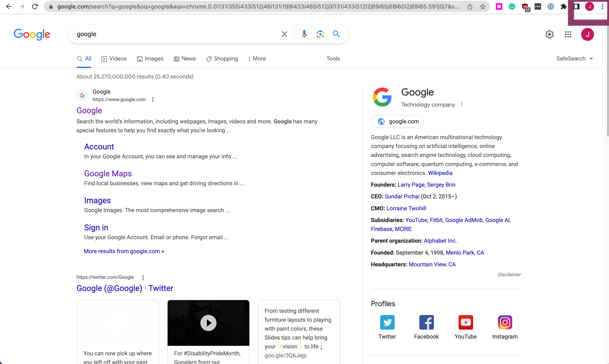Viewport: 609px width, 364px height.
Task: Select the All results tab
Action: coord(84,59)
